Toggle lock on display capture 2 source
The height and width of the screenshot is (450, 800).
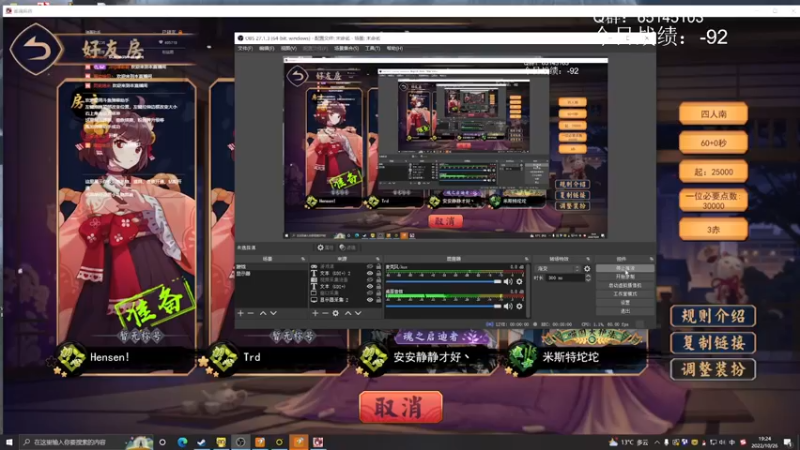379,300
